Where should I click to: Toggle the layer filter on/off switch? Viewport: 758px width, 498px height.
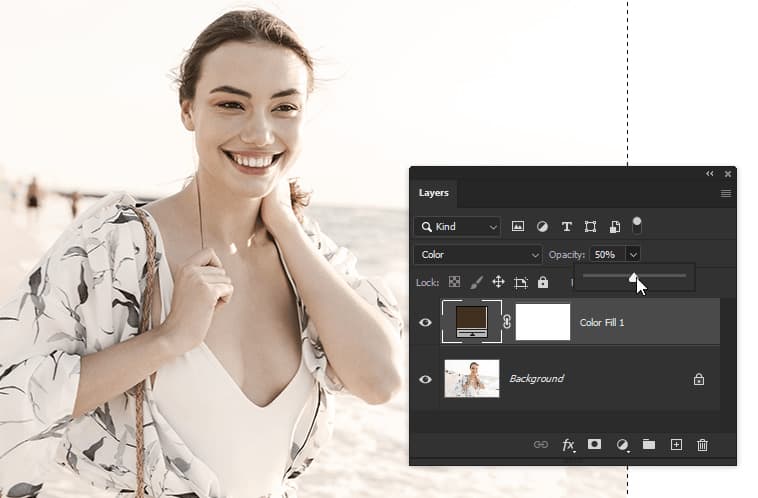[637, 225]
